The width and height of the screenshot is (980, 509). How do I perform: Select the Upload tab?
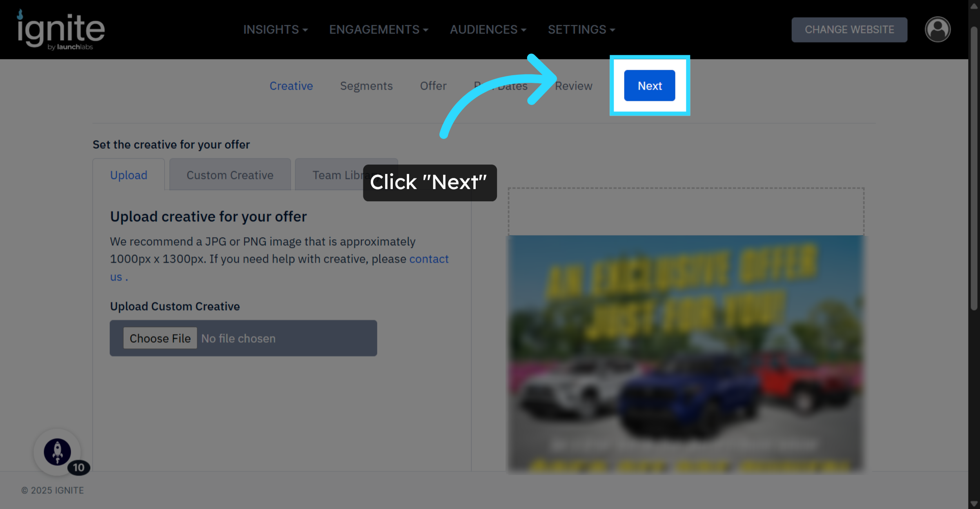click(129, 175)
